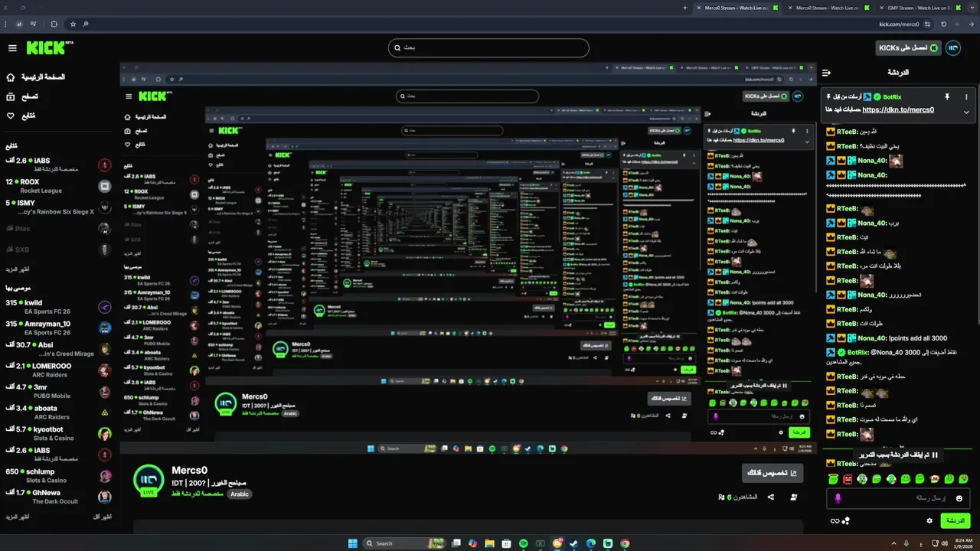Click GhNewa channel avatar
The image size is (980, 551).
(x=105, y=497)
